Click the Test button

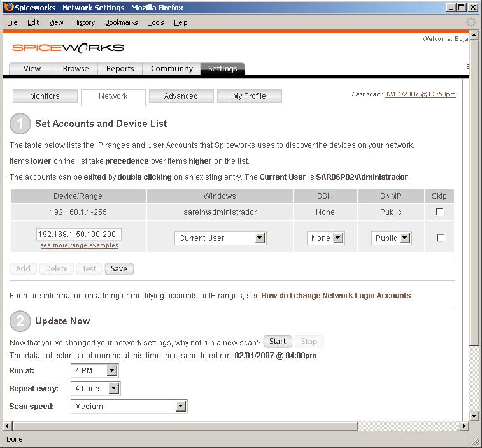coord(89,269)
